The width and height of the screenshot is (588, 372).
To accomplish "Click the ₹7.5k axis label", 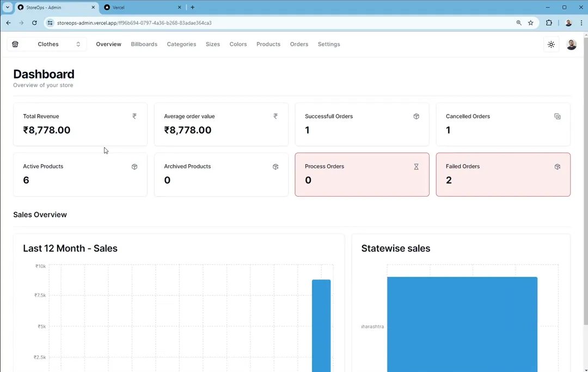I will tap(40, 295).
